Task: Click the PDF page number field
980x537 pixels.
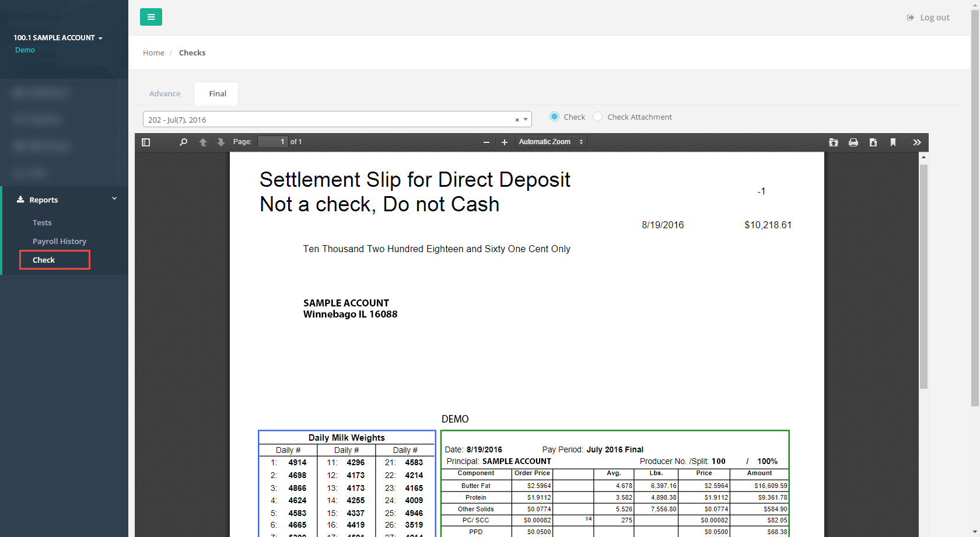Action: tap(273, 142)
